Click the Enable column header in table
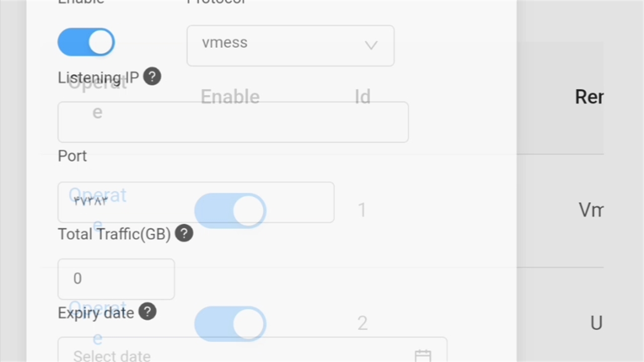Image resolution: width=644 pixels, height=362 pixels. pyautogui.click(x=230, y=97)
